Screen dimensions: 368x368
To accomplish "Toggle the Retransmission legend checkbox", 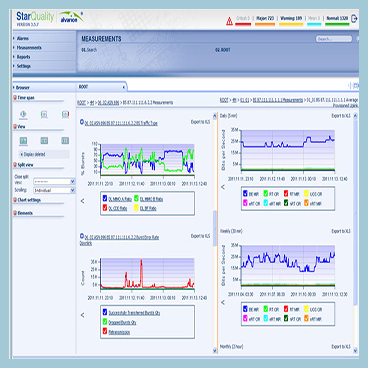I will click(105, 332).
